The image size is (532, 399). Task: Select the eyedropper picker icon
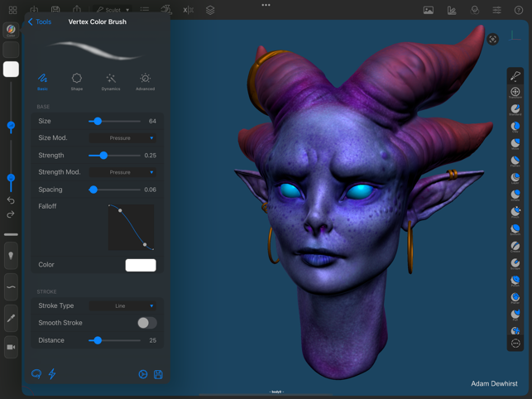pos(11,318)
